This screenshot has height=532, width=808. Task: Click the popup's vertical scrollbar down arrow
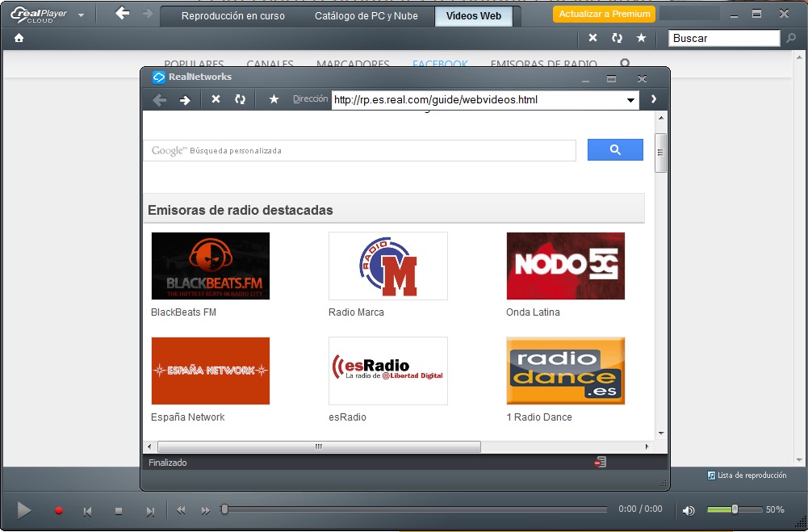[661, 434]
